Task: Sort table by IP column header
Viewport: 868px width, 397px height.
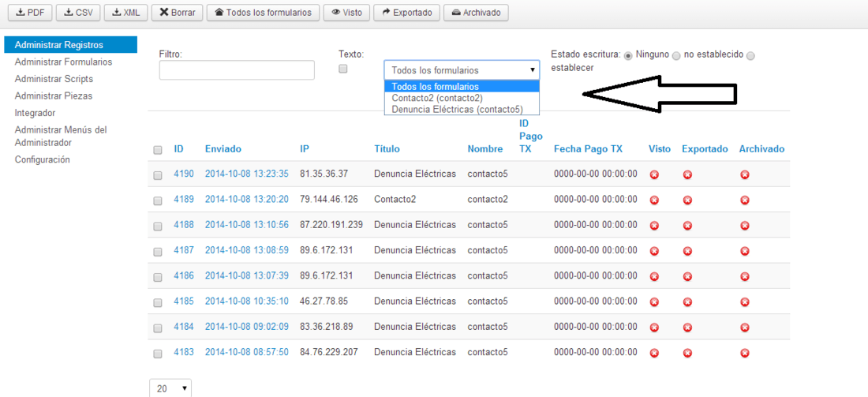Action: (304, 149)
